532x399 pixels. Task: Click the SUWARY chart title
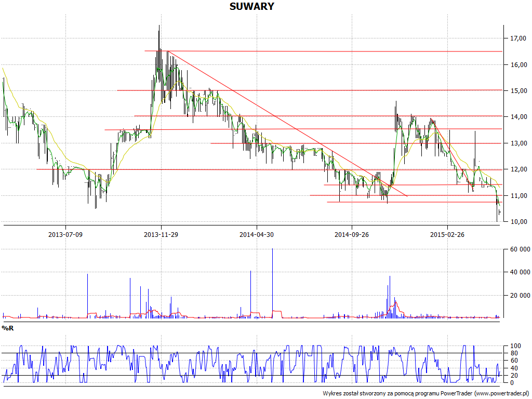click(251, 6)
